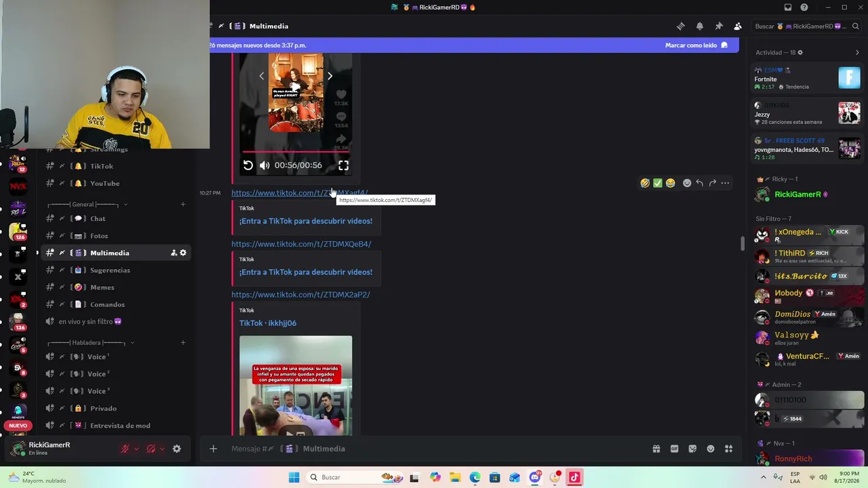This screenshot has height=488, width=868.
Task: Open Discord help icon
Action: click(x=804, y=7)
